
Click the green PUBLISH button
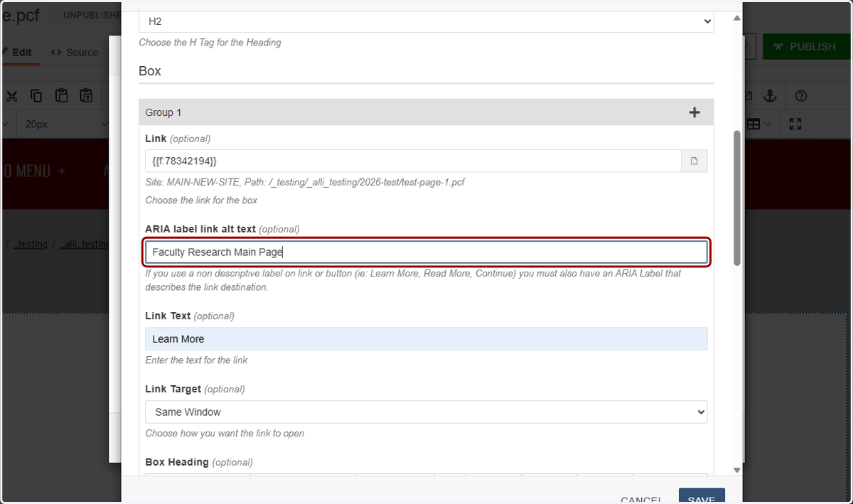805,46
